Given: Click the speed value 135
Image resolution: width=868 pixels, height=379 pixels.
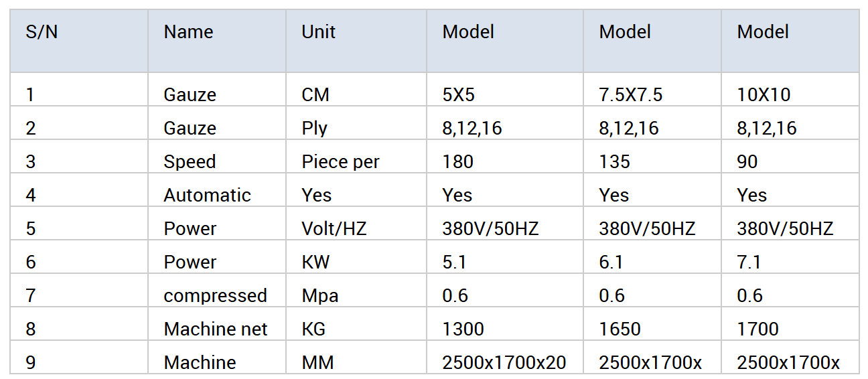Looking at the screenshot, I should click(x=615, y=162).
